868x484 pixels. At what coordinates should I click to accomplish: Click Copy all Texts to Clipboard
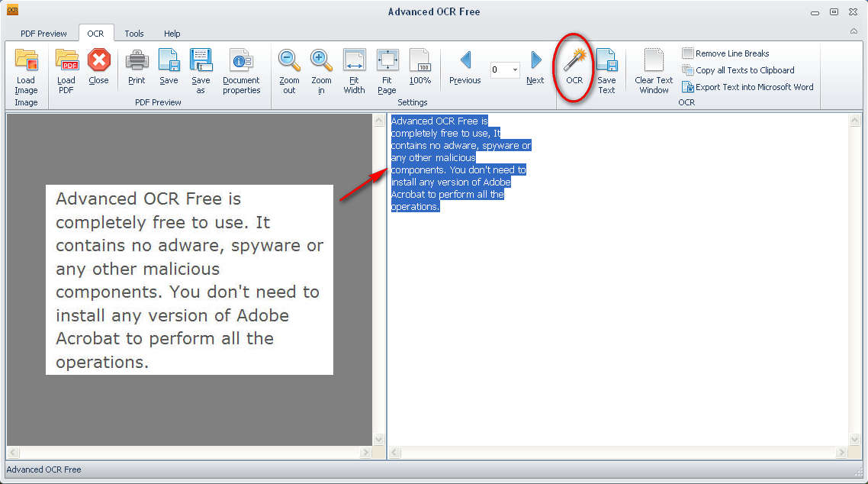(738, 70)
